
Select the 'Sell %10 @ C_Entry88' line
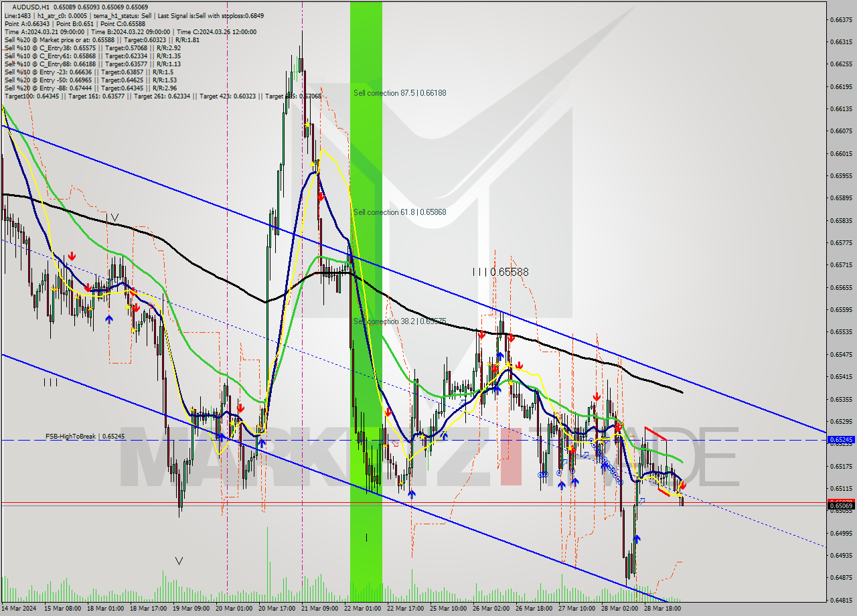pyautogui.click(x=92, y=64)
